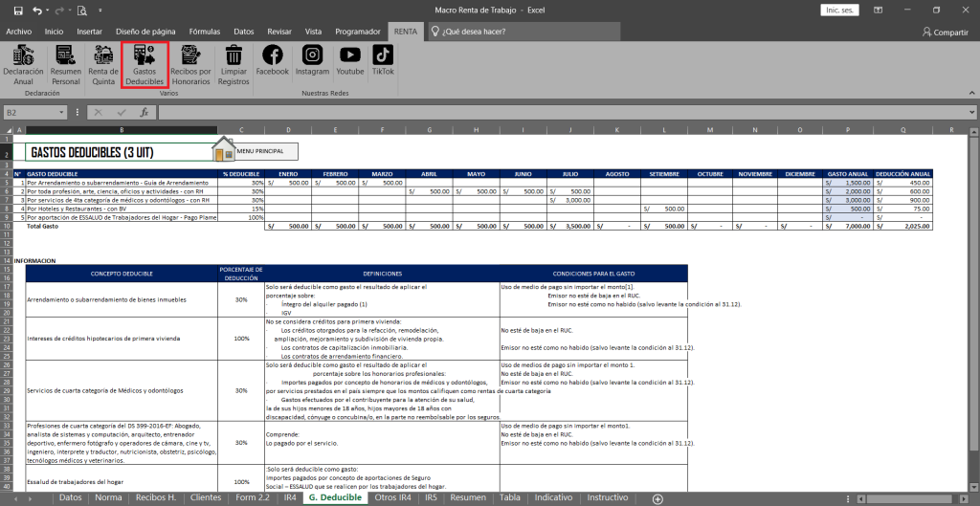Switch to the IR5 sheet tab

432,498
